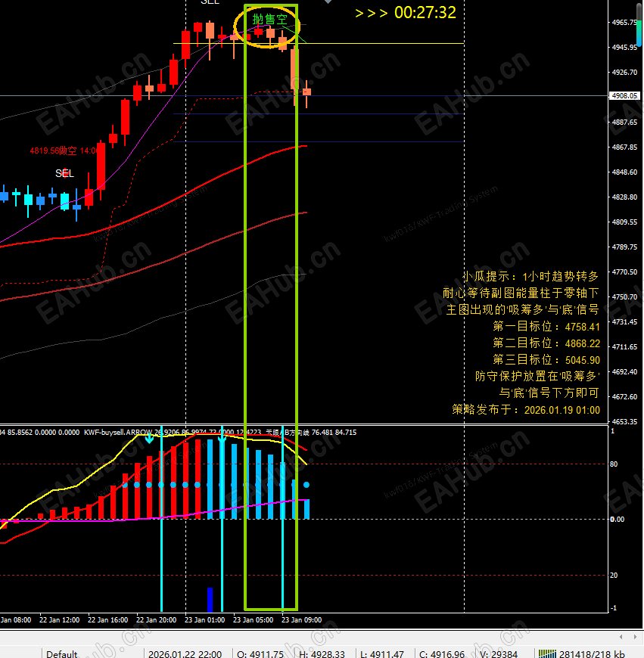Click the rightmost cyan dot in indicator window
644x658 pixels.
point(306,485)
